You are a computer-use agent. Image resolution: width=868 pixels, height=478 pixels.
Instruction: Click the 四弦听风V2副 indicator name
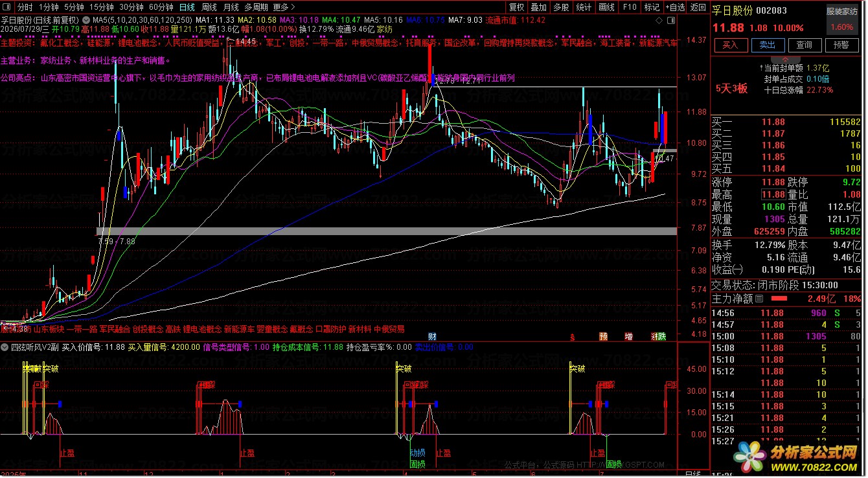(x=36, y=347)
